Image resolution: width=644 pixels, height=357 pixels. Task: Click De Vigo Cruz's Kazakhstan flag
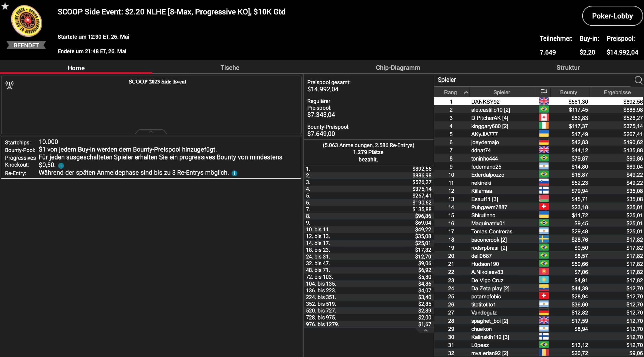pyautogui.click(x=544, y=280)
